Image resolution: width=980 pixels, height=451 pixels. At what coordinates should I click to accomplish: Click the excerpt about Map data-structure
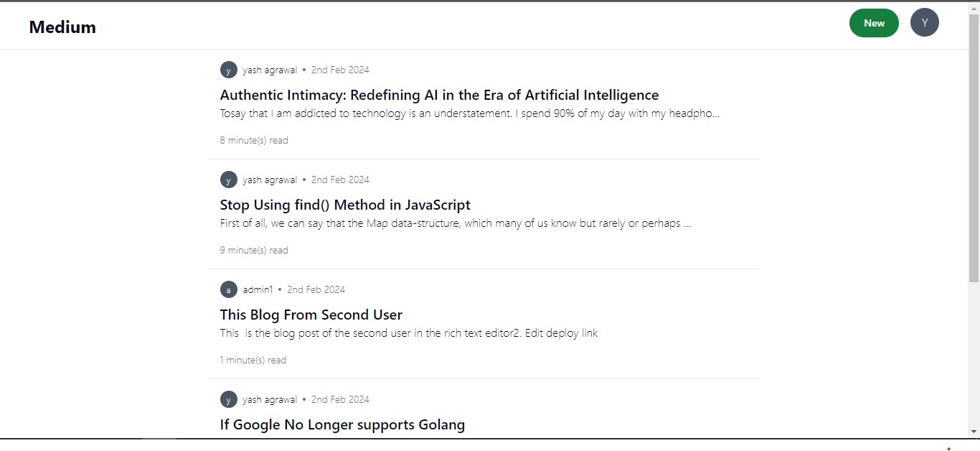(456, 223)
